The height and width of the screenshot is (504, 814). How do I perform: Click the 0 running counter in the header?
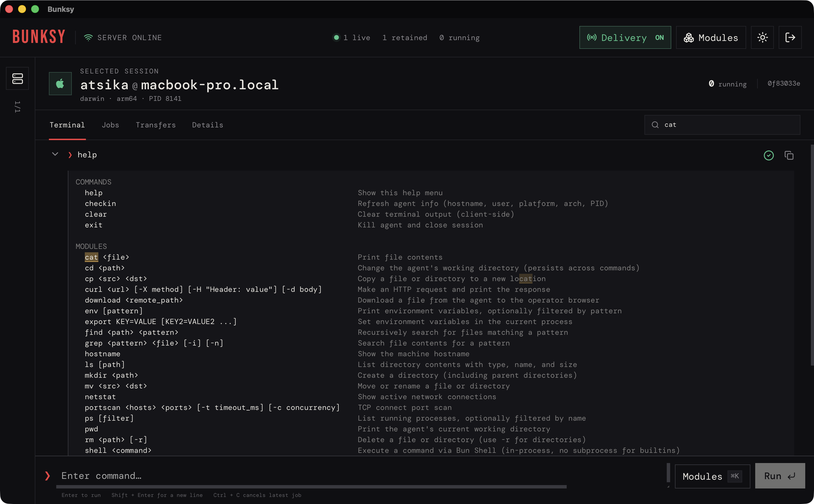click(459, 38)
